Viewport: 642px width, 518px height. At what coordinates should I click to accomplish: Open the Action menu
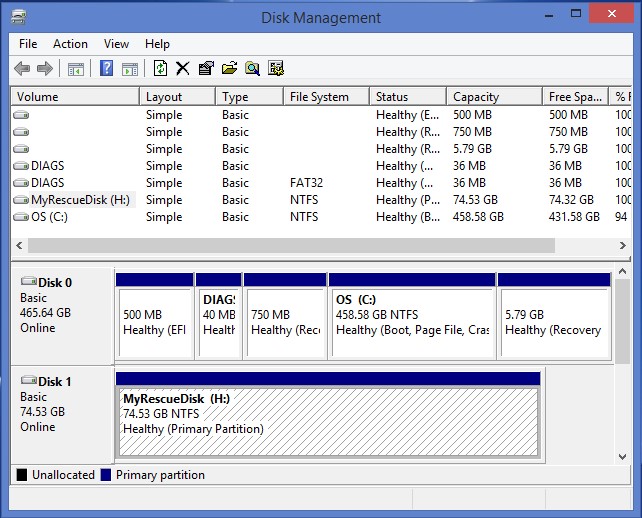click(x=70, y=44)
